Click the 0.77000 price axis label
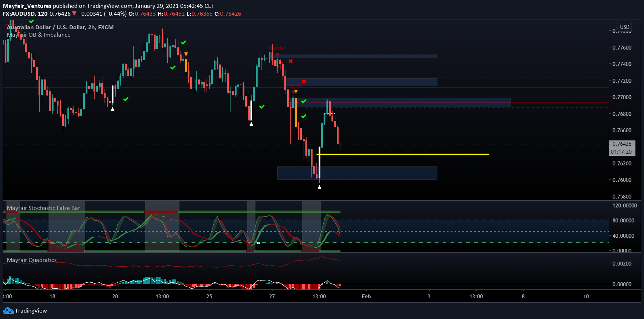 pyautogui.click(x=622, y=97)
